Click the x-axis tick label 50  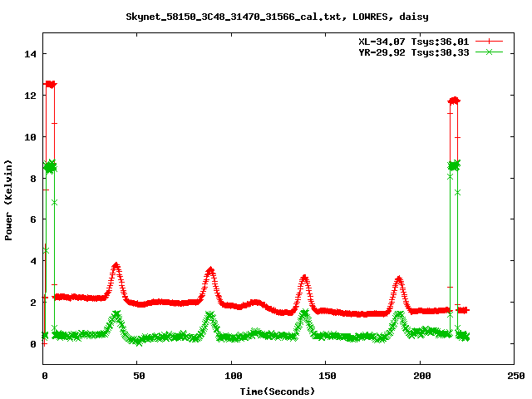click(139, 376)
